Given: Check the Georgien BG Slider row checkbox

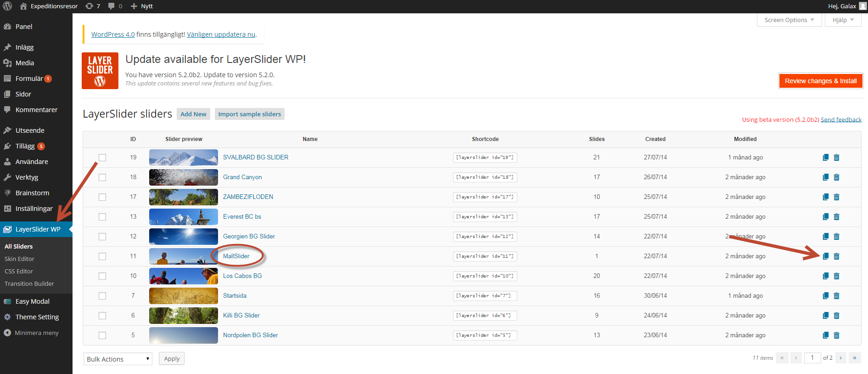Looking at the screenshot, I should coord(102,237).
